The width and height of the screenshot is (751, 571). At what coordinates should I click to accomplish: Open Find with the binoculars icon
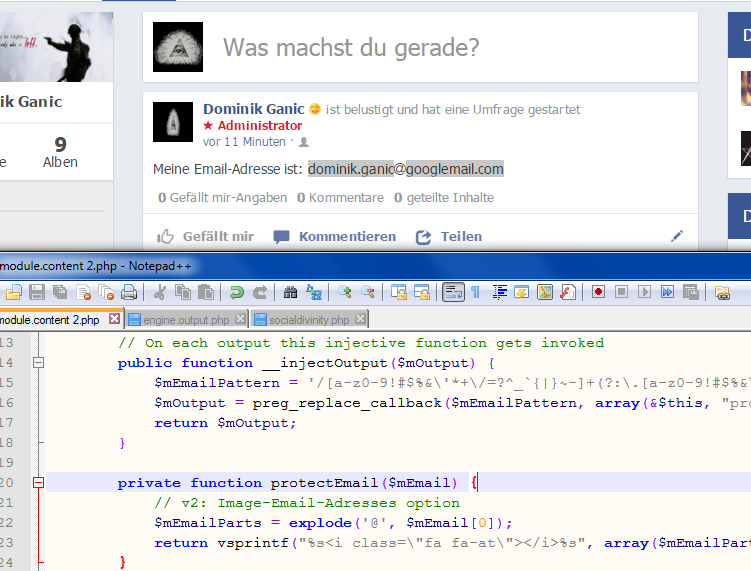pyautogui.click(x=290, y=292)
